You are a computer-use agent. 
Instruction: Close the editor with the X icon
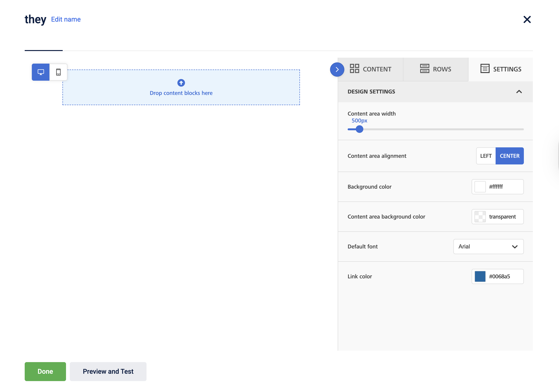[x=527, y=19]
